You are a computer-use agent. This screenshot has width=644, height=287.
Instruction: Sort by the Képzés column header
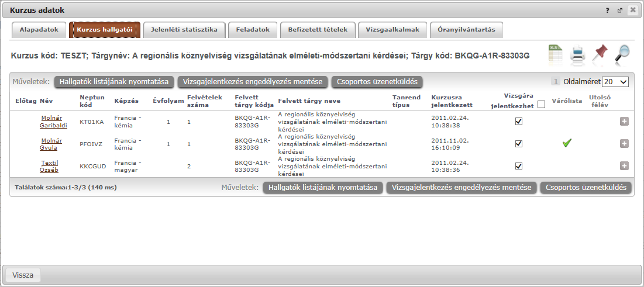click(x=126, y=101)
